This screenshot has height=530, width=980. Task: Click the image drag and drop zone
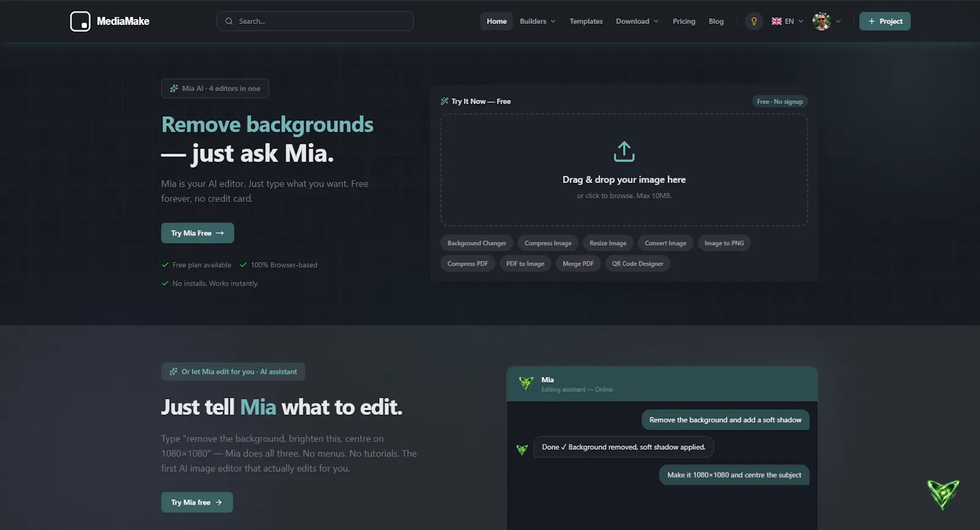[x=624, y=170]
